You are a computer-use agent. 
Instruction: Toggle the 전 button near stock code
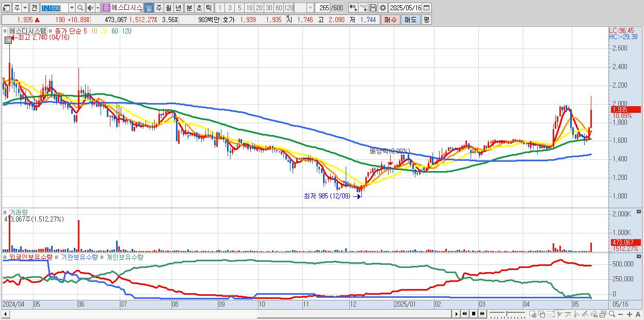click(x=34, y=8)
